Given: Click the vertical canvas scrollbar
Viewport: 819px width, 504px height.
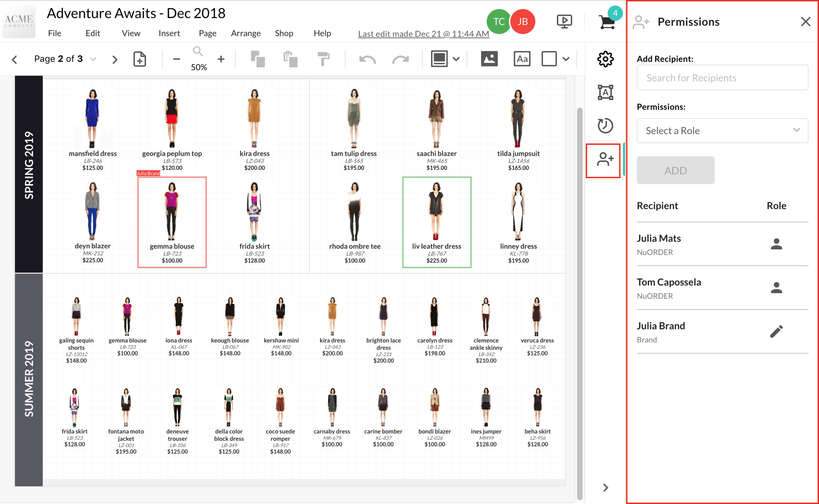Looking at the screenshot, I should point(579,303).
